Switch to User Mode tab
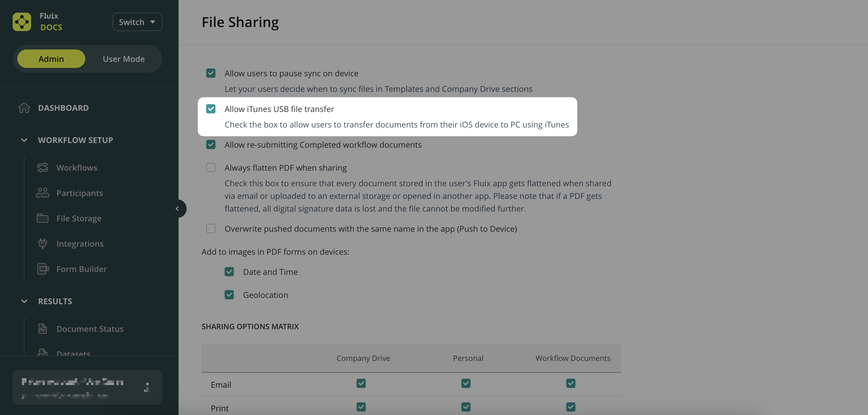This screenshot has height=415, width=868. click(x=124, y=59)
